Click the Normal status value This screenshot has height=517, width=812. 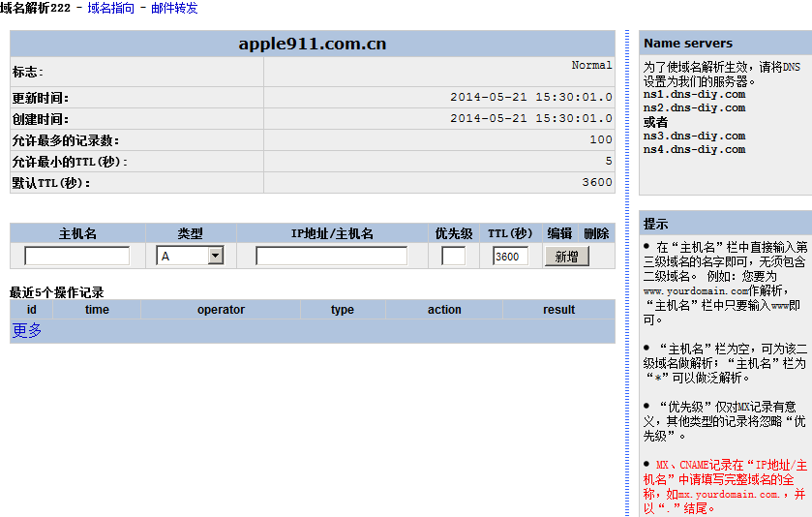[x=591, y=65]
